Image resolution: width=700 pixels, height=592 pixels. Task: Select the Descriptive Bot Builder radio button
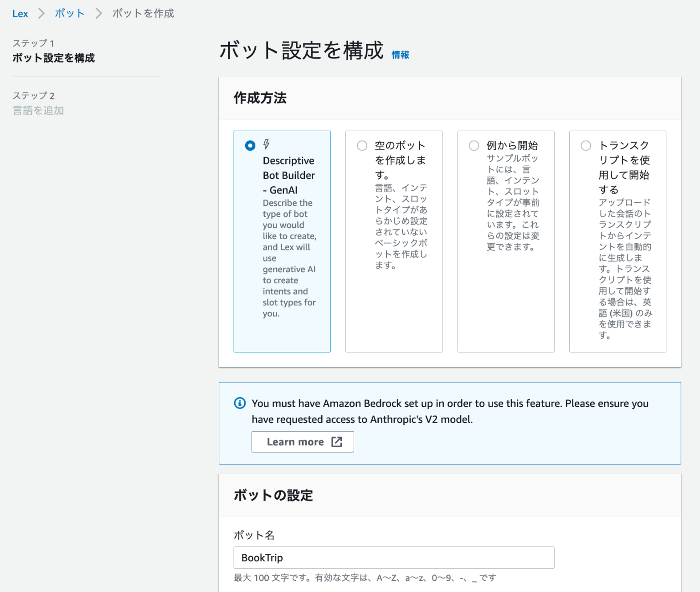tap(250, 146)
